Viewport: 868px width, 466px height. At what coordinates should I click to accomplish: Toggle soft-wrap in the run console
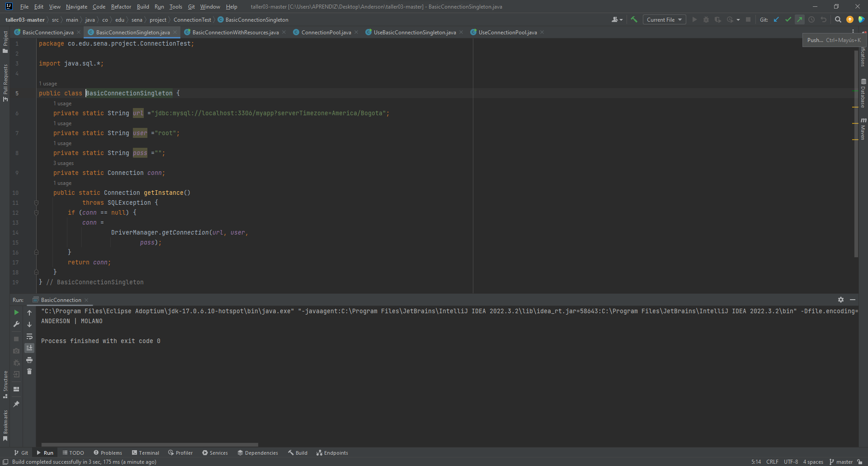pos(30,337)
